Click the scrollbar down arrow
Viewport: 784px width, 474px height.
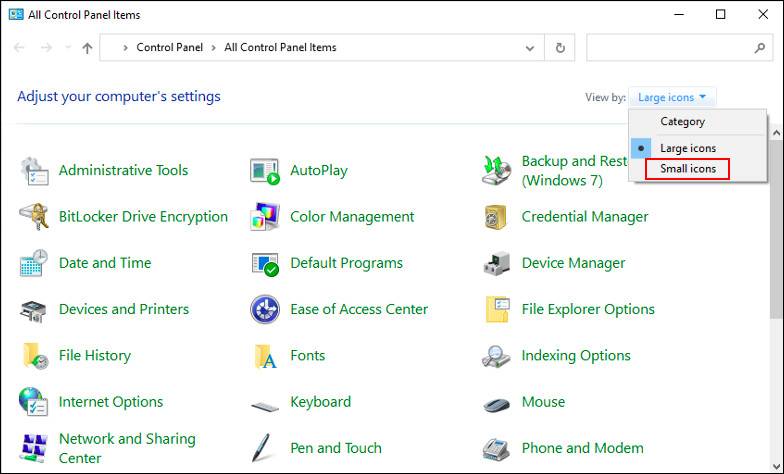[x=776, y=466]
